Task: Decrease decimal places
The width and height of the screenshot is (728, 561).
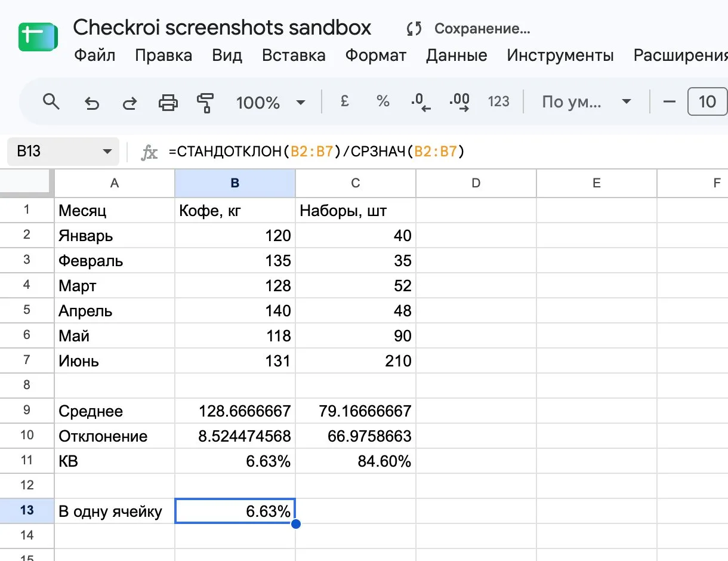Action: 421,102
